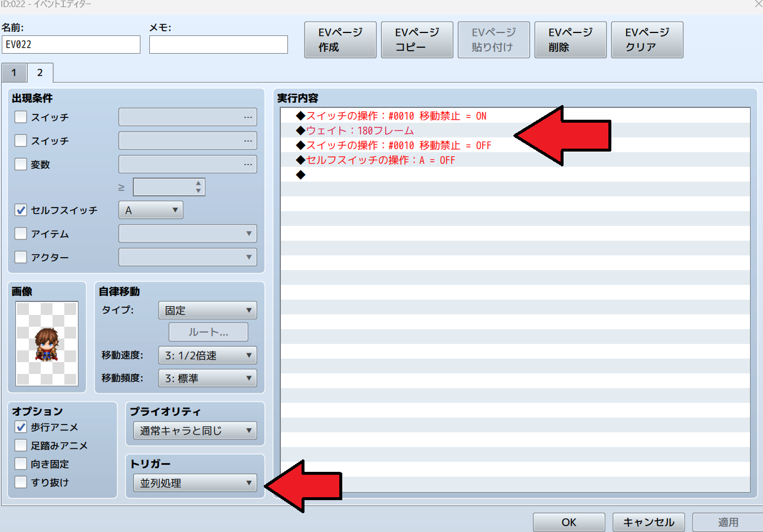Click the EVページコピー button
Image resolution: width=763 pixels, height=532 pixels.
[x=417, y=40]
